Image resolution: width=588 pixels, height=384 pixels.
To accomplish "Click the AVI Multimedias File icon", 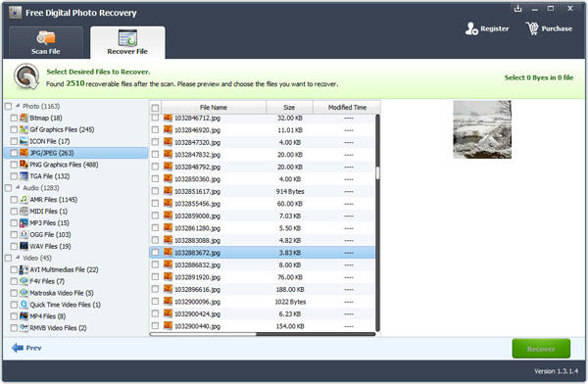I will click(x=24, y=269).
